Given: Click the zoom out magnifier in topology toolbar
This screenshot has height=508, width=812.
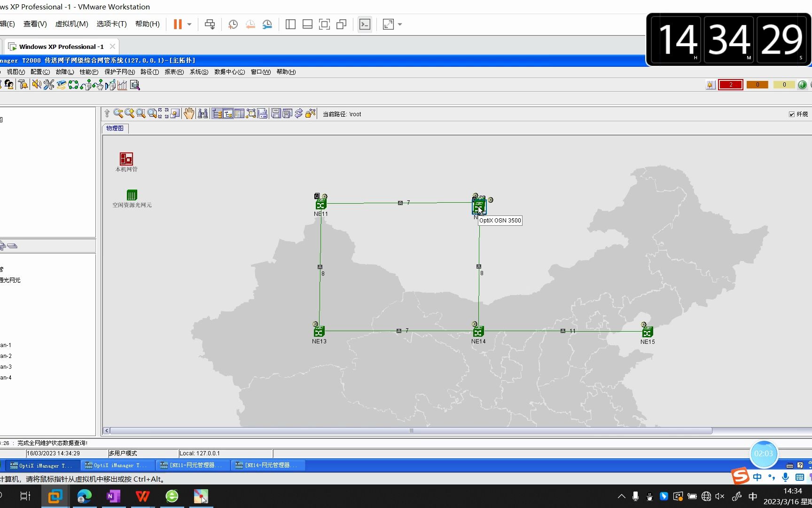Looking at the screenshot, I should pos(118,113).
